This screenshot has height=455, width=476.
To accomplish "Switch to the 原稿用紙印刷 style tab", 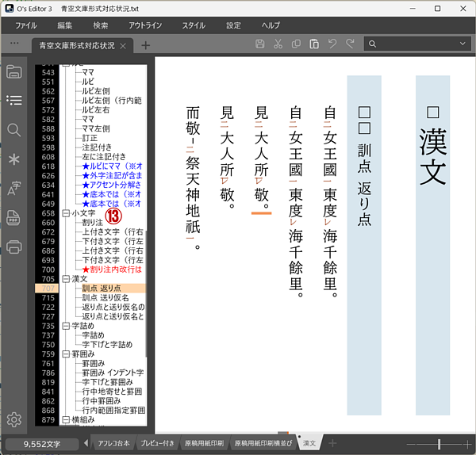I will coord(204,443).
